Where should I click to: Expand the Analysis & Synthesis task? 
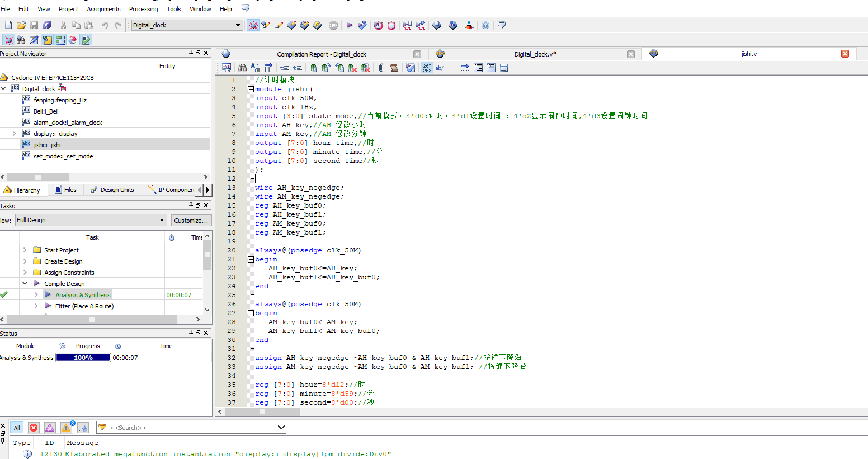pos(36,294)
